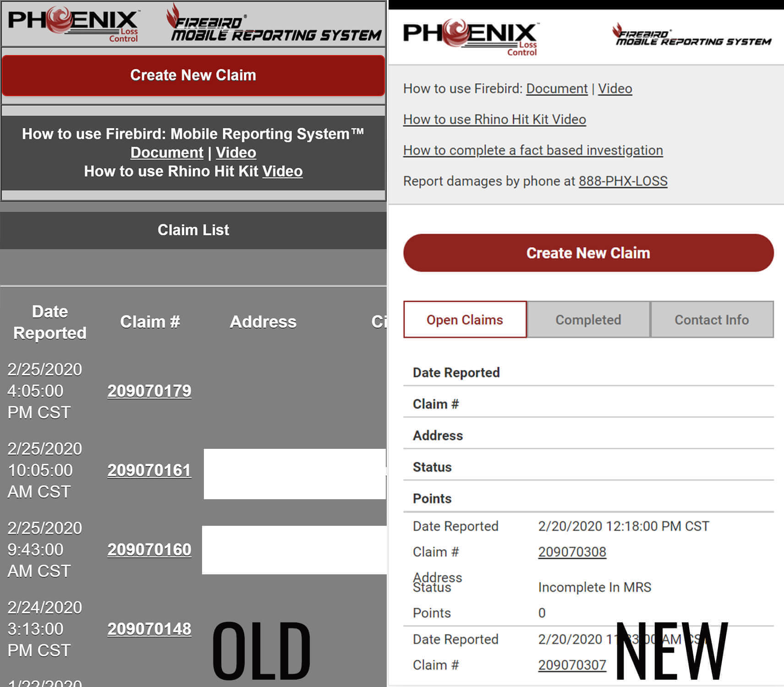Click the date 2/25/2020 4:05:00 PM CST

tap(45, 391)
